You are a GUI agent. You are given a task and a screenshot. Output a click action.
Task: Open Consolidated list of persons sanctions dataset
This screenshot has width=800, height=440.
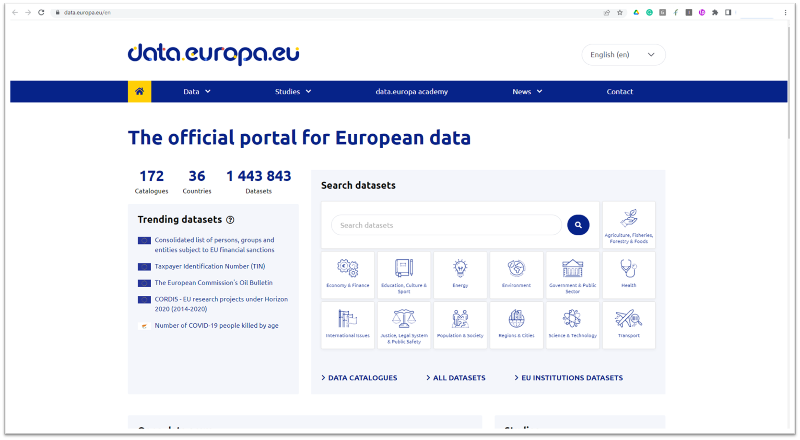[x=214, y=245]
